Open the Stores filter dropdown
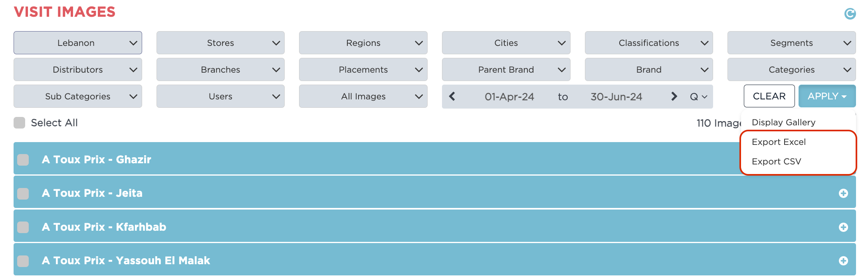The image size is (868, 277). click(220, 43)
